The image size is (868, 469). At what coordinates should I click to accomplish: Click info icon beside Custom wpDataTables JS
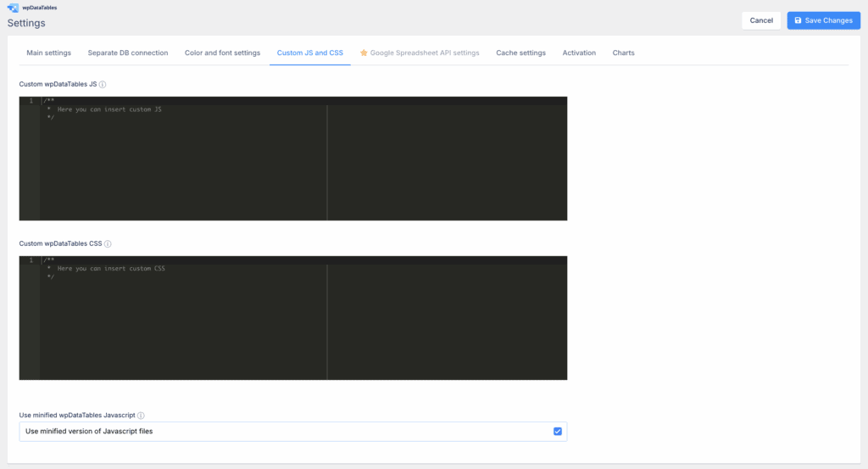pyautogui.click(x=103, y=84)
